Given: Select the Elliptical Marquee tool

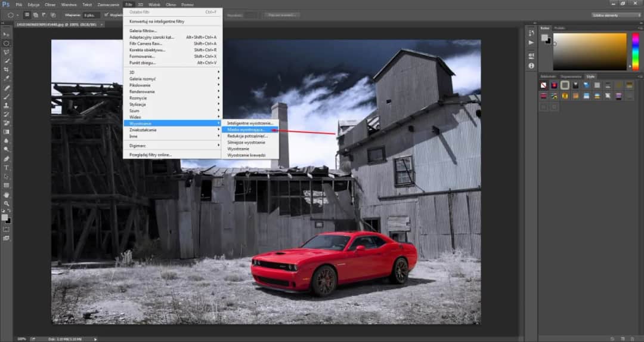Looking at the screenshot, I should tap(7, 44).
